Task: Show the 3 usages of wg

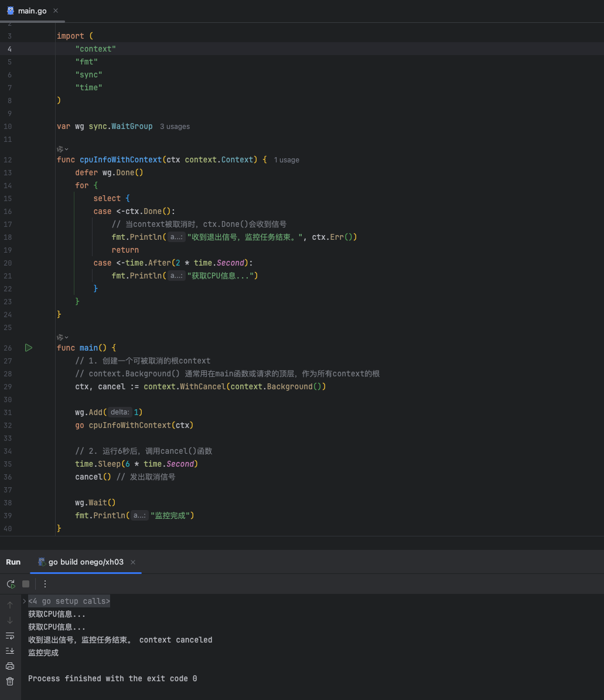Action: (x=175, y=127)
